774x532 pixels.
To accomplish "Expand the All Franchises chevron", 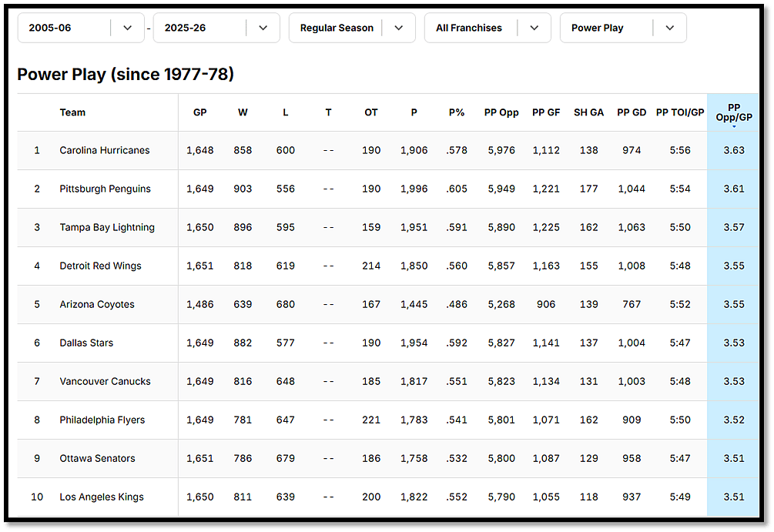I will click(534, 28).
